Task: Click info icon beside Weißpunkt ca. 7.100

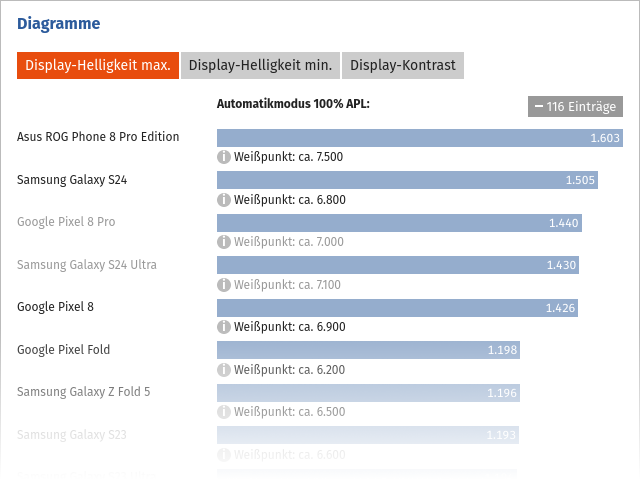Action: [224, 284]
